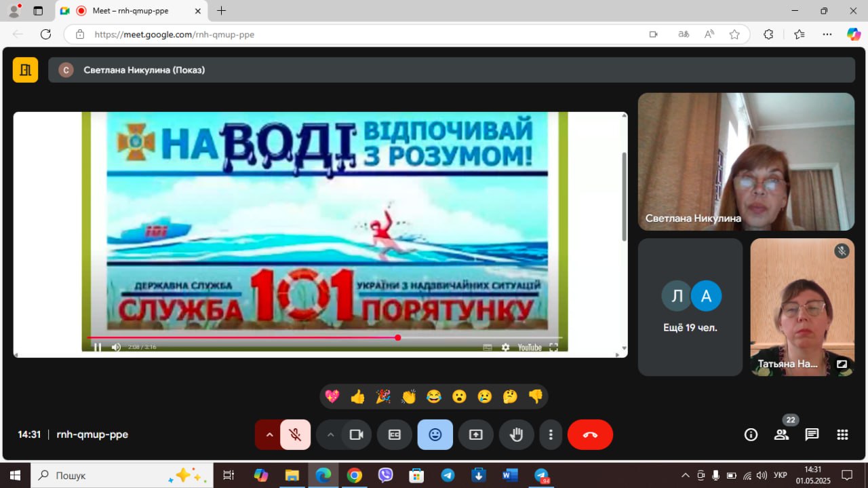This screenshot has width=868, height=488.
Task: Seek on the YouTube red progress bar
Action: [x=324, y=337]
